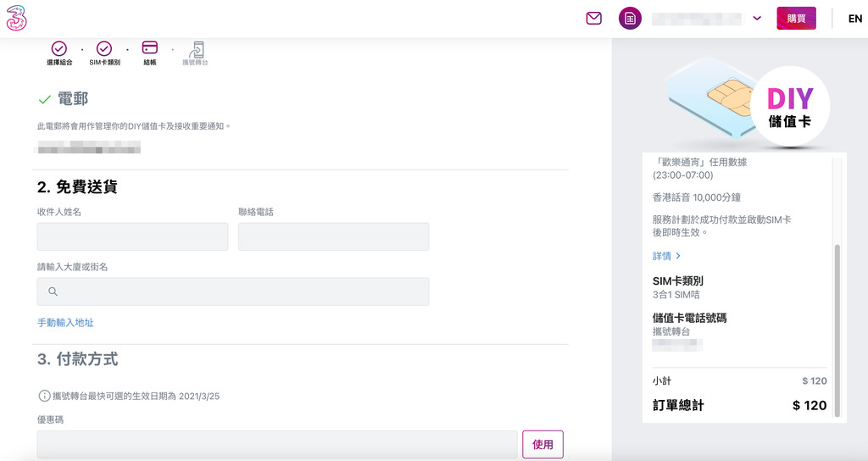Open the mail envelope icon

pos(593,19)
